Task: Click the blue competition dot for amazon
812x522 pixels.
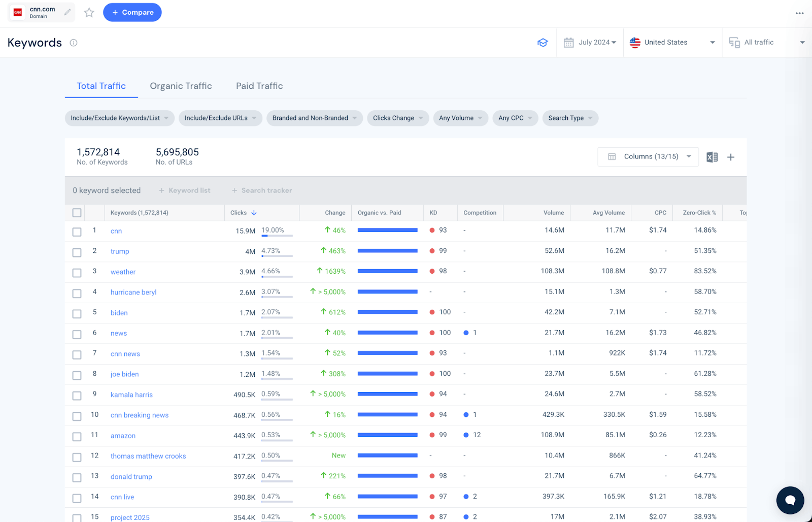Action: 466,435
